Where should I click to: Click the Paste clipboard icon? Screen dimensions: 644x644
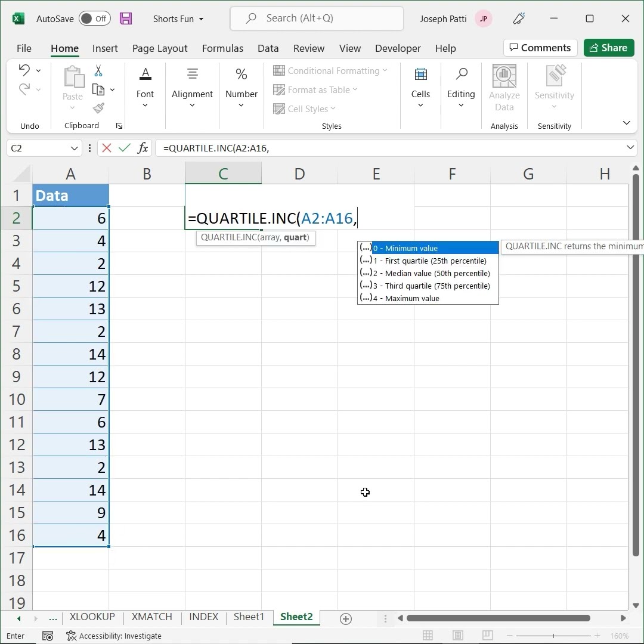coord(74,77)
